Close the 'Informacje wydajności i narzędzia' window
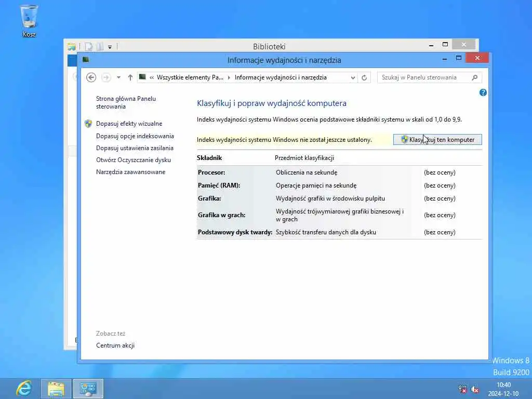The height and width of the screenshot is (399, 532). click(477, 58)
